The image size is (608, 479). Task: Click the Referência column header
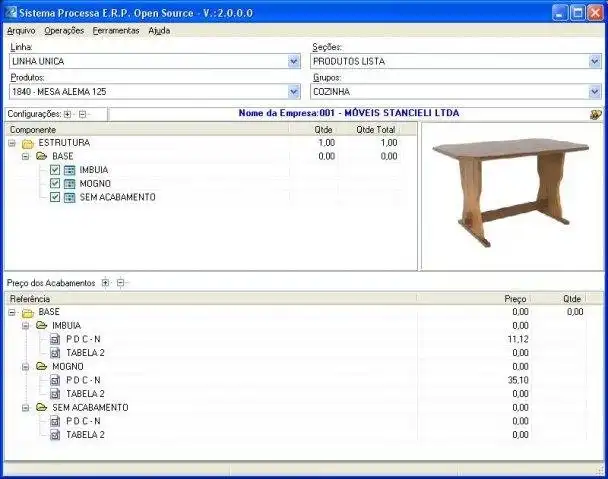click(x=211, y=299)
